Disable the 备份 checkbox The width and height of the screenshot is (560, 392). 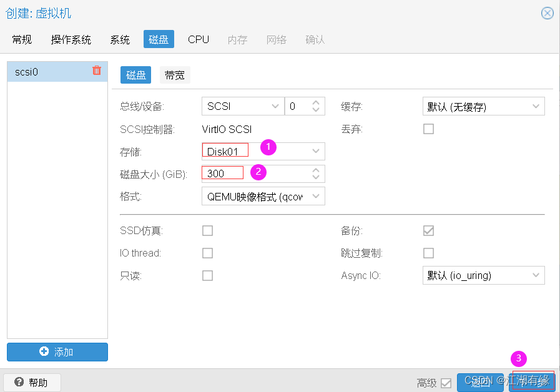click(x=428, y=230)
